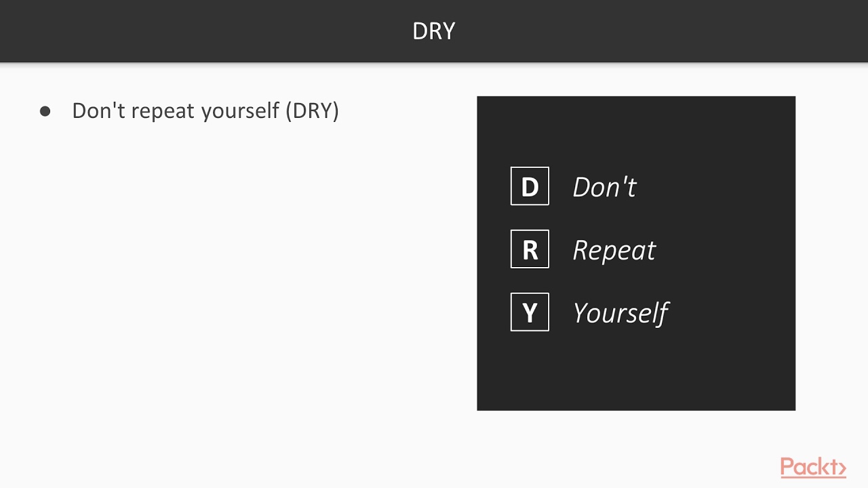Click "(DRY)" in the bullet text
This screenshot has width=868, height=488.
tap(312, 111)
